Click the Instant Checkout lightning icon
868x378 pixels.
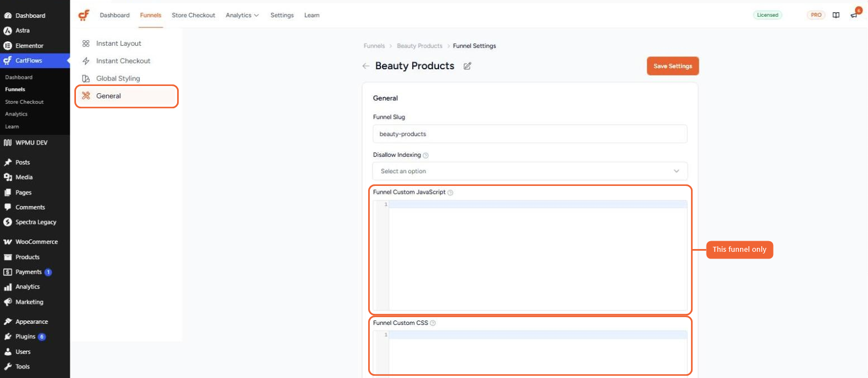tap(86, 61)
